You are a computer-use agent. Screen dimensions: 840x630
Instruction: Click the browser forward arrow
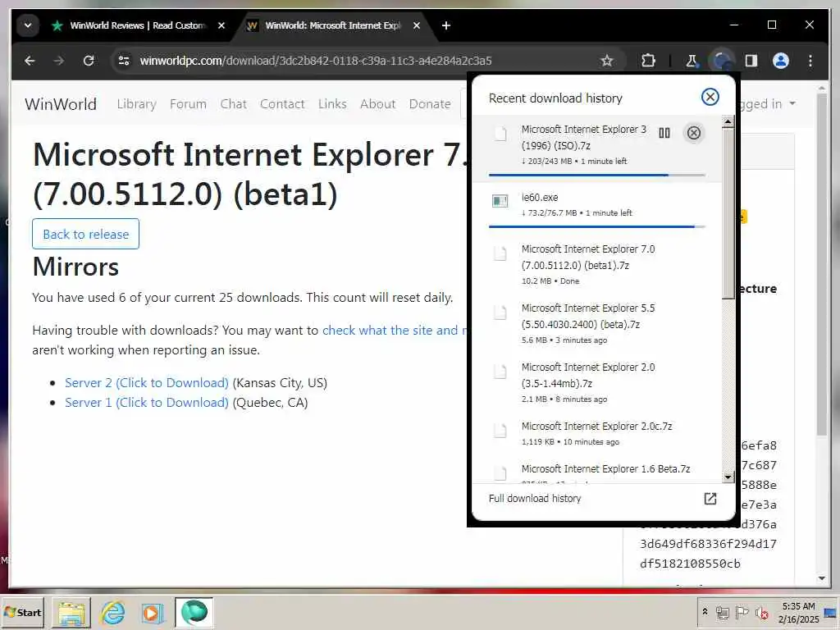pos(58,61)
